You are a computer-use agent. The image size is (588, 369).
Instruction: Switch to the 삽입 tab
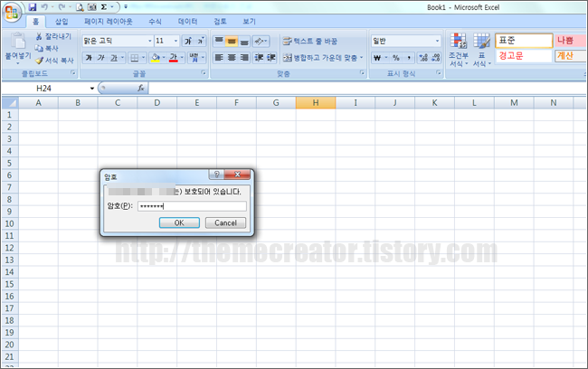(62, 22)
